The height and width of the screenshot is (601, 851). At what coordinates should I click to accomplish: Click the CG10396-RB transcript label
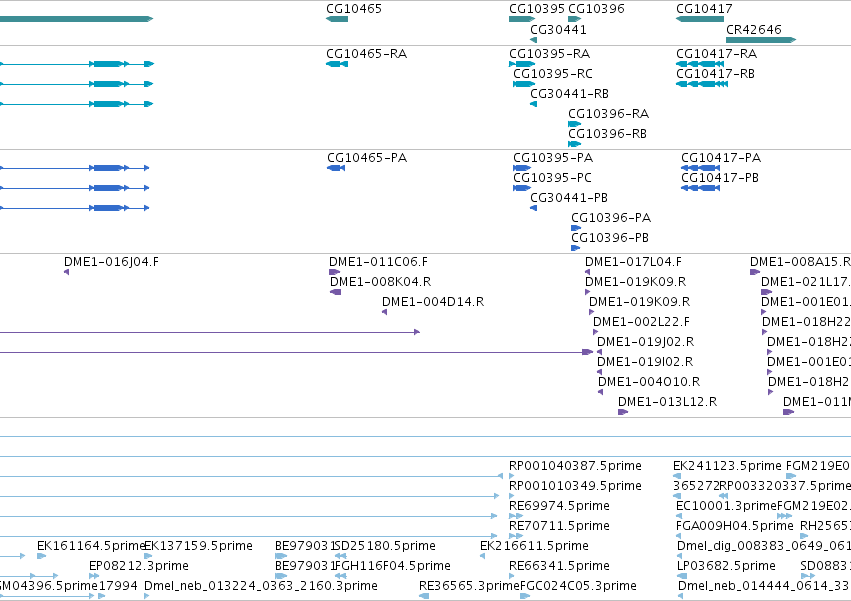point(607,134)
